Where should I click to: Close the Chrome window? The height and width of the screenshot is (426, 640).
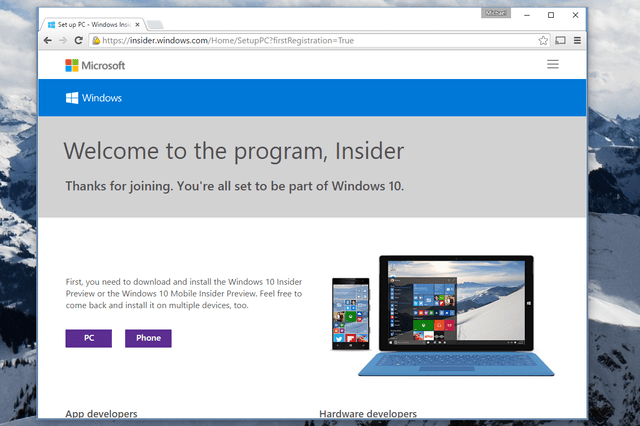click(575, 15)
